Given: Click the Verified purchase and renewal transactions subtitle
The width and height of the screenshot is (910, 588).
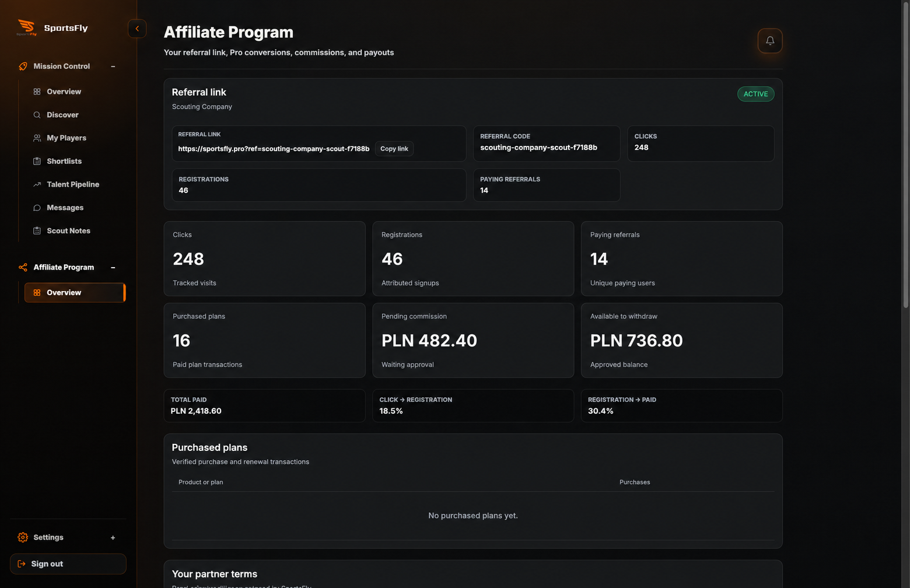Looking at the screenshot, I should pyautogui.click(x=240, y=462).
